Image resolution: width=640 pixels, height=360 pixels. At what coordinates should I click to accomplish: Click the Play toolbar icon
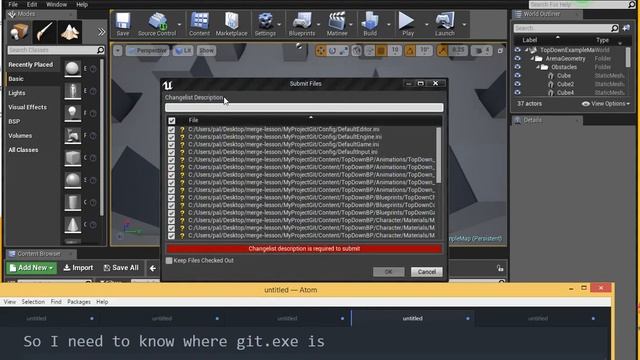[x=407, y=24]
